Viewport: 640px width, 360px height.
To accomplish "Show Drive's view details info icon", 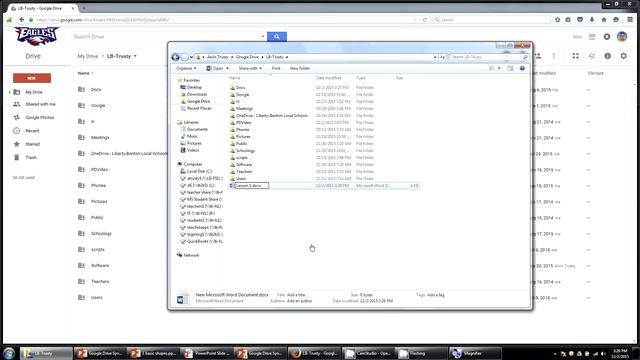I will tap(608, 56).
